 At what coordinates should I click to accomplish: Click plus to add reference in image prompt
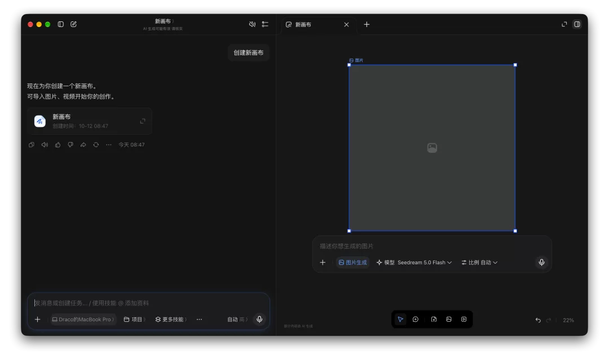pyautogui.click(x=323, y=263)
